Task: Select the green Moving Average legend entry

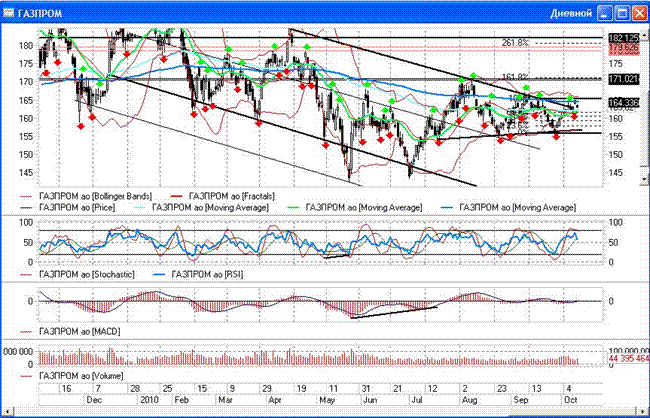Action: point(356,207)
